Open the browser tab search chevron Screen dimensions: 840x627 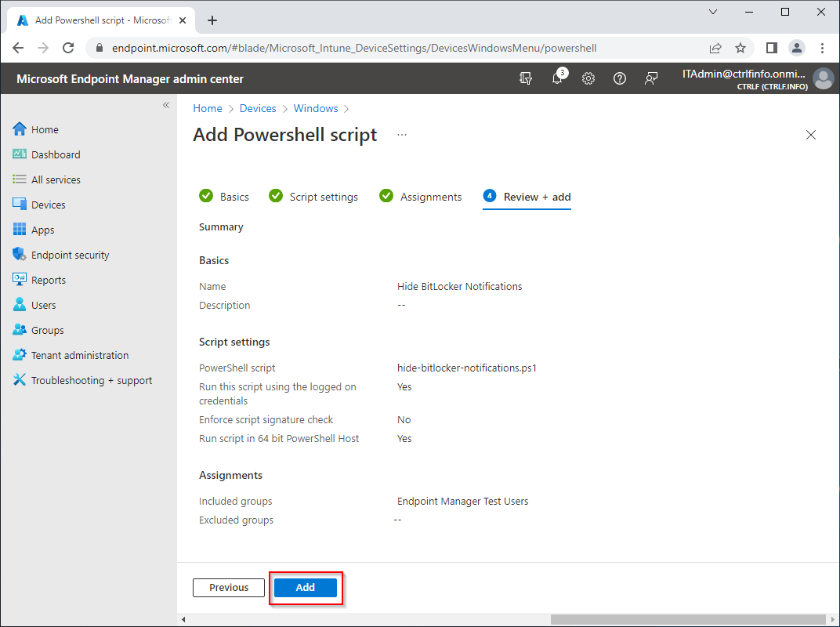click(712, 12)
